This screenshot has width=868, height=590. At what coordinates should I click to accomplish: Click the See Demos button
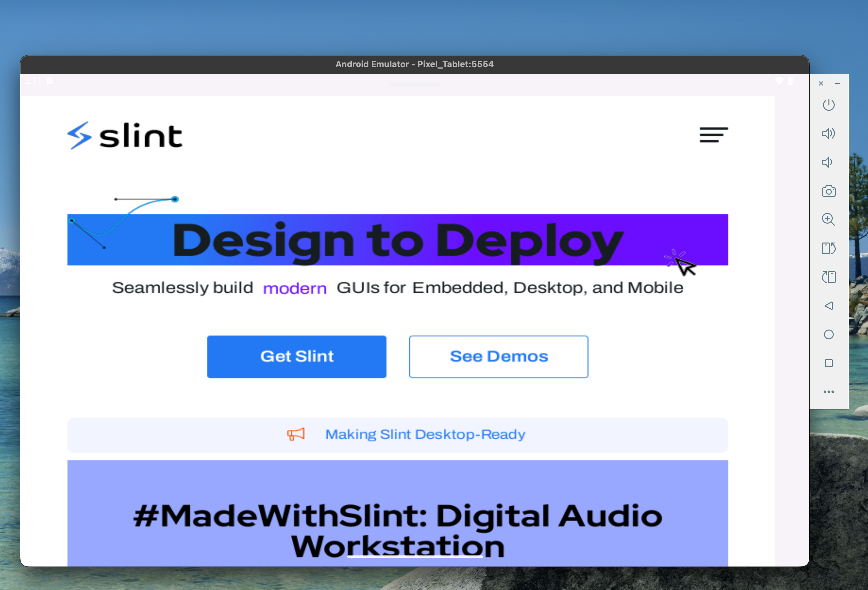pos(498,356)
